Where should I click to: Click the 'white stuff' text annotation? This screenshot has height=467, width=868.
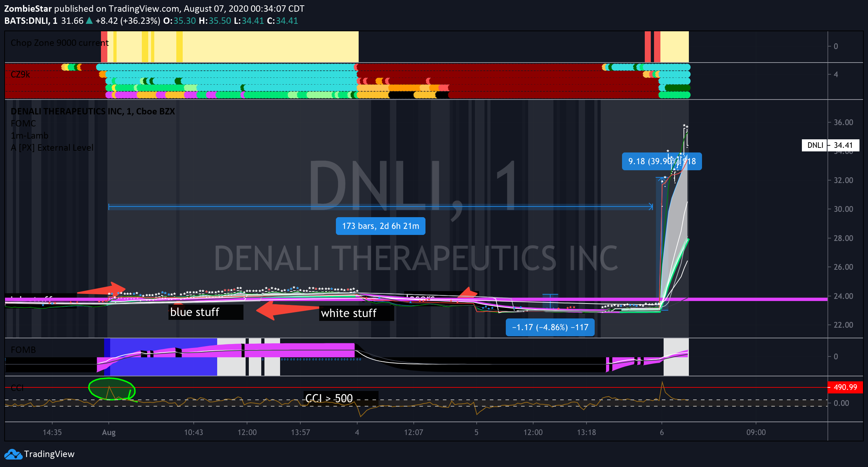(x=357, y=313)
